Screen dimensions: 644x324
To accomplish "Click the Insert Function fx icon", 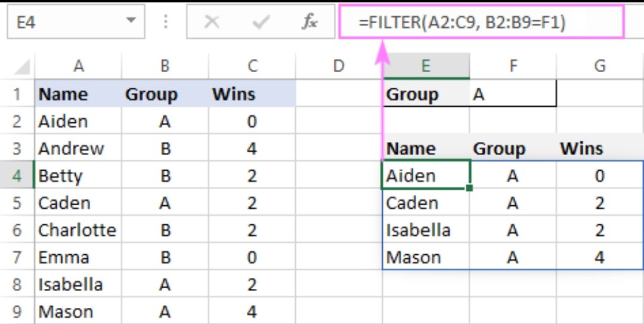I will [x=309, y=23].
